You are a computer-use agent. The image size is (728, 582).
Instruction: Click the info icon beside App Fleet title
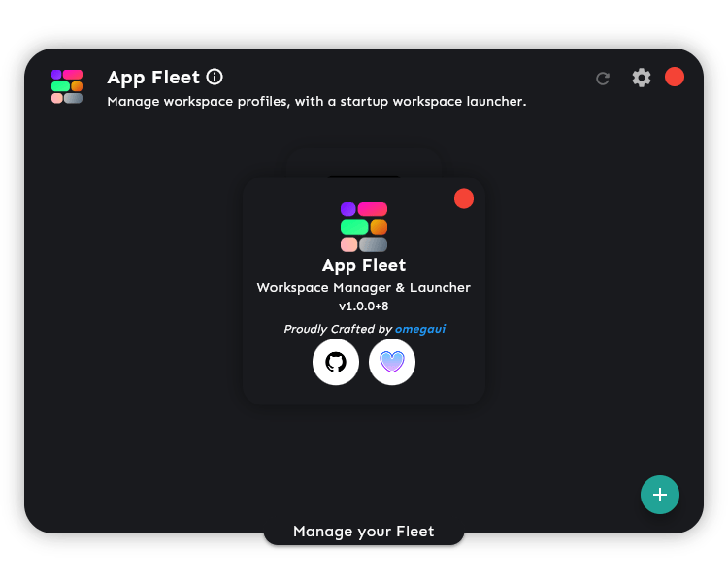click(215, 77)
